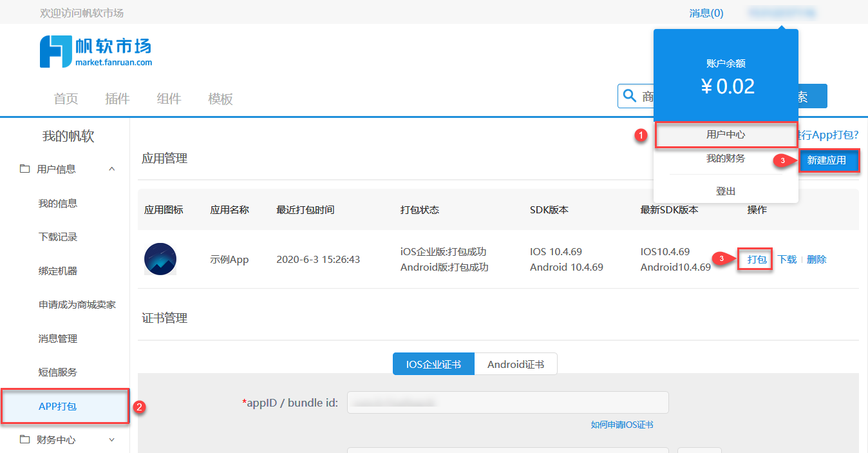Select 我的财务 in the account dropdown
Viewport: 868px width, 453px height.
click(726, 159)
